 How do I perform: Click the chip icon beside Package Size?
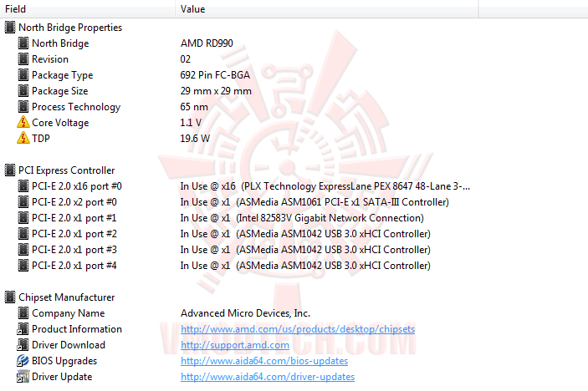point(23,90)
